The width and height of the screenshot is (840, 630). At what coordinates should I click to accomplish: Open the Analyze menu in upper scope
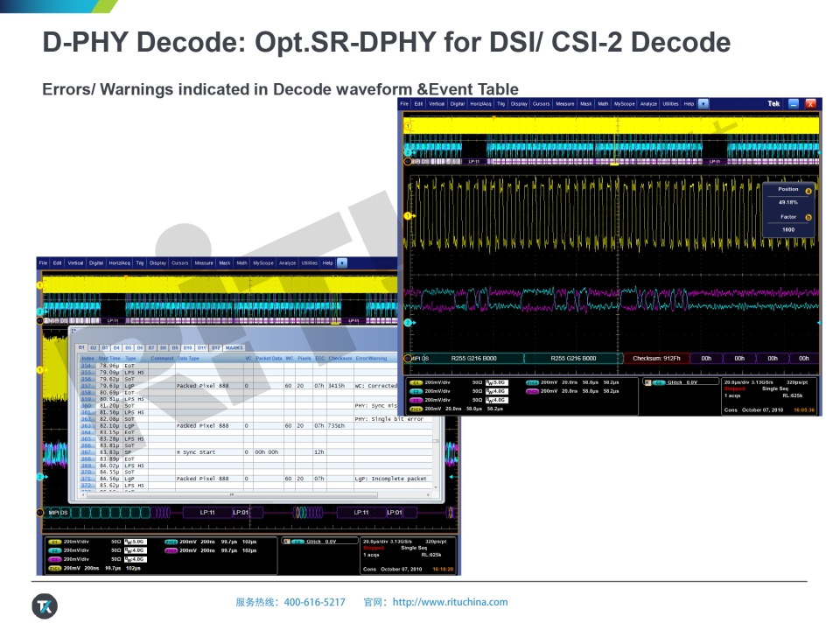[648, 104]
